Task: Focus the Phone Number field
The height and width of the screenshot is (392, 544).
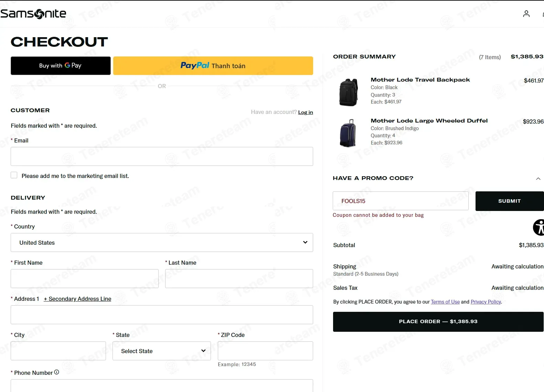Action: [162, 386]
